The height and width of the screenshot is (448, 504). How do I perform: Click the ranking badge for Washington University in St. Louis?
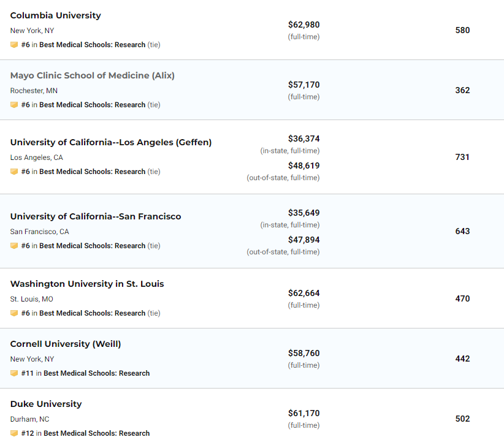tap(14, 313)
